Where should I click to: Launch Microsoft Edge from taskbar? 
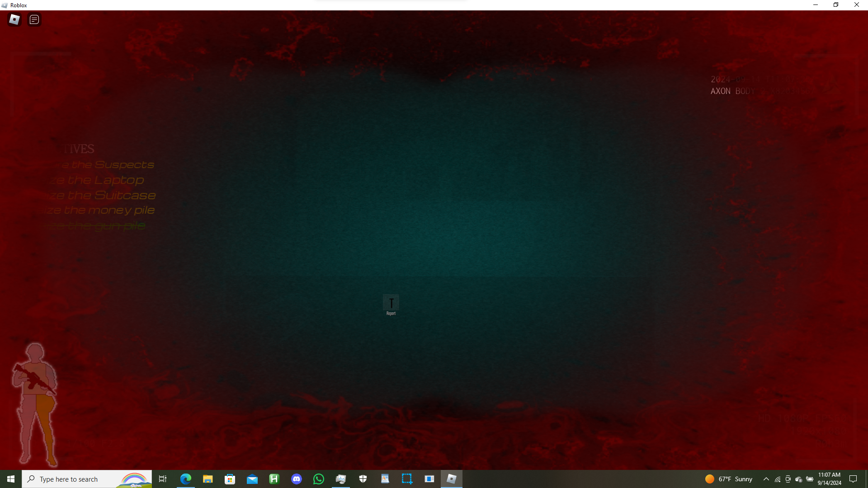pos(185,479)
